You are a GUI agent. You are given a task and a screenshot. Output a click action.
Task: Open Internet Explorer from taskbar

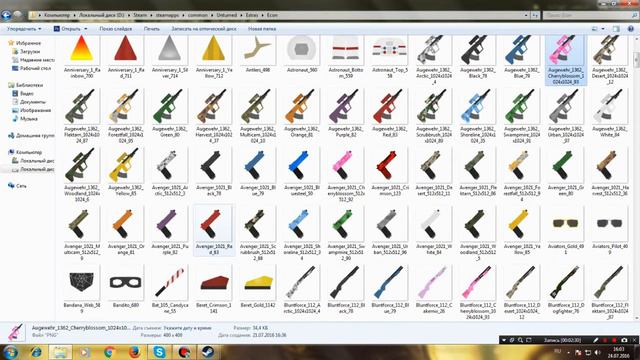click(x=36, y=352)
